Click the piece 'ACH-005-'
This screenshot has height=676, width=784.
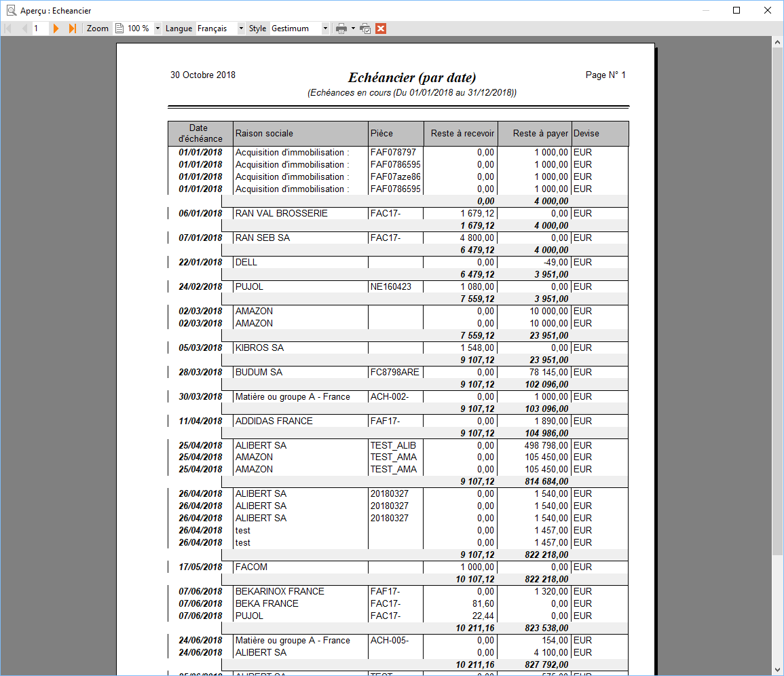point(389,641)
